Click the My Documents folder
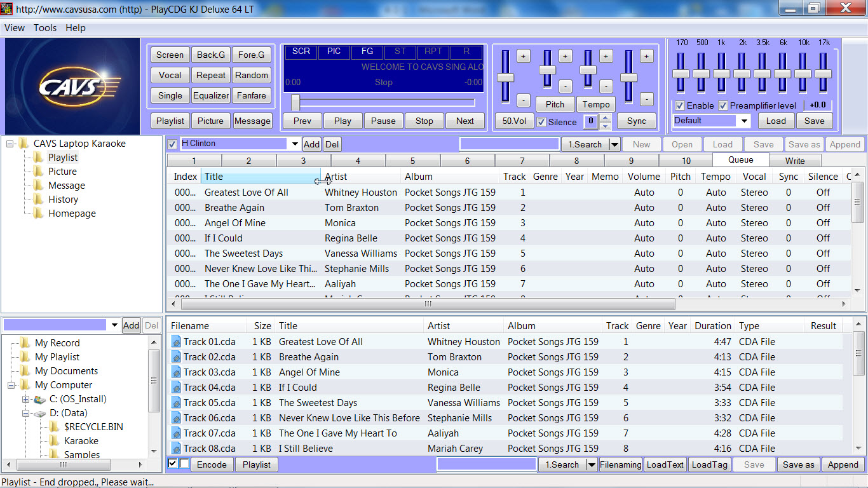The image size is (868, 488). pos(66,371)
